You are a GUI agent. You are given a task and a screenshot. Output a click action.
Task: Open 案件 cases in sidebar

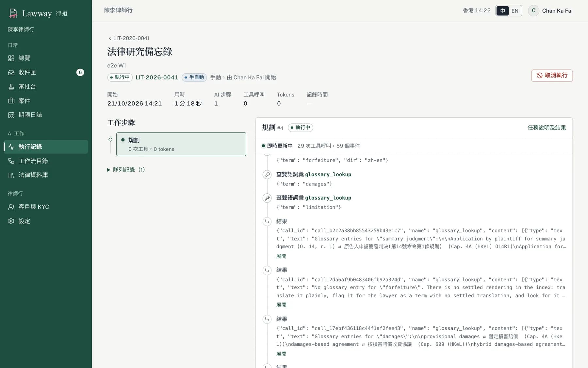[x=46, y=101]
